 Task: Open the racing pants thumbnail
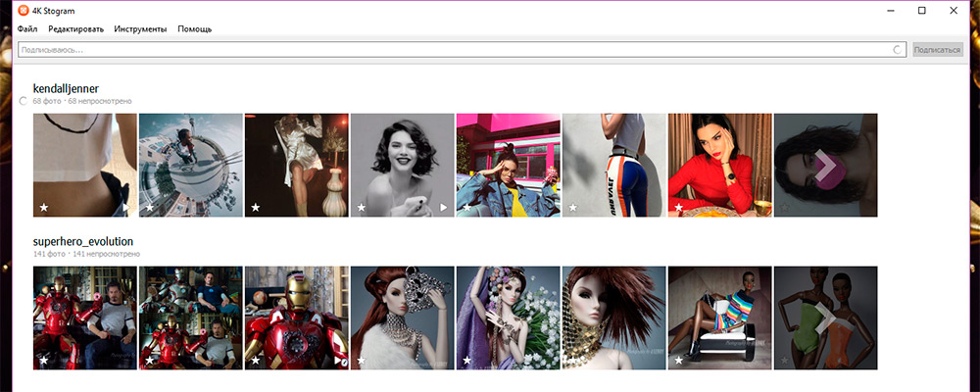(x=614, y=165)
